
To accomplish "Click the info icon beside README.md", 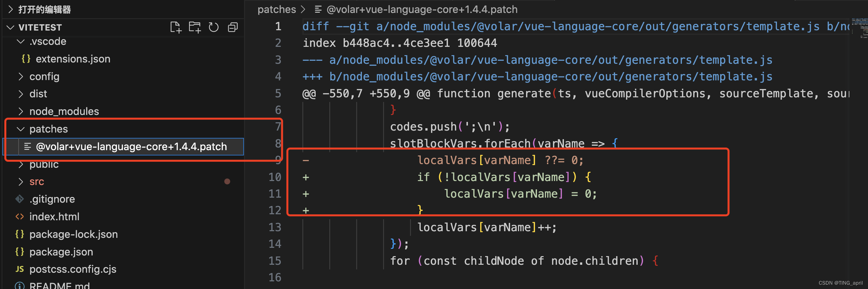I will pyautogui.click(x=20, y=286).
